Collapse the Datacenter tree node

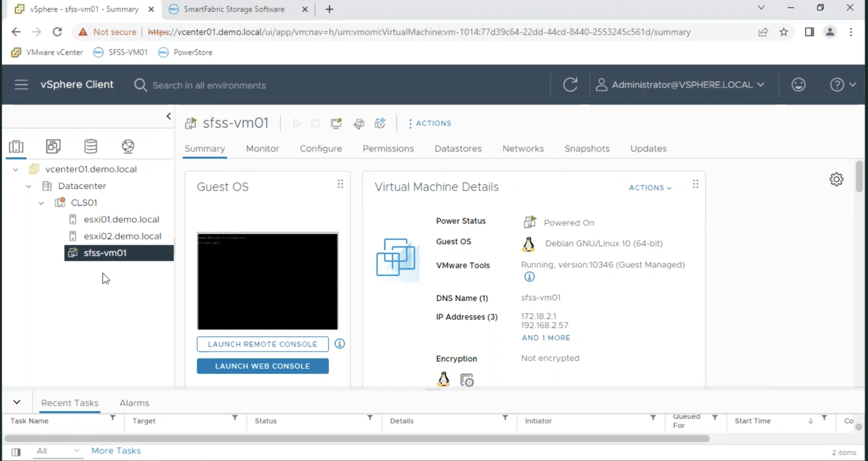click(x=28, y=186)
